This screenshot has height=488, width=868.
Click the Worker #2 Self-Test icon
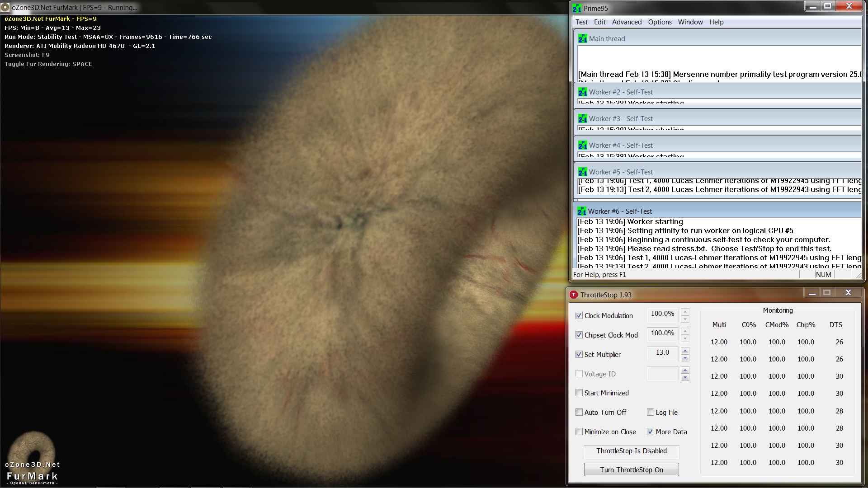point(582,92)
